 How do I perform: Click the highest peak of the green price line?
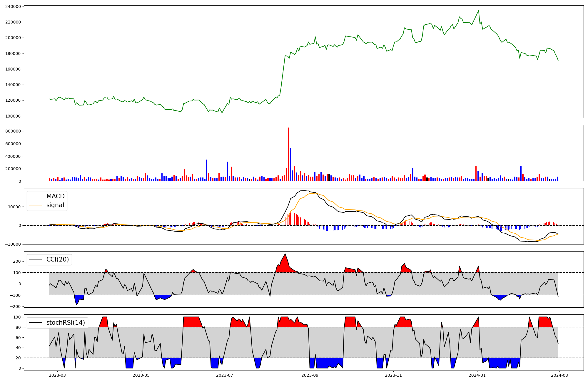point(478,11)
